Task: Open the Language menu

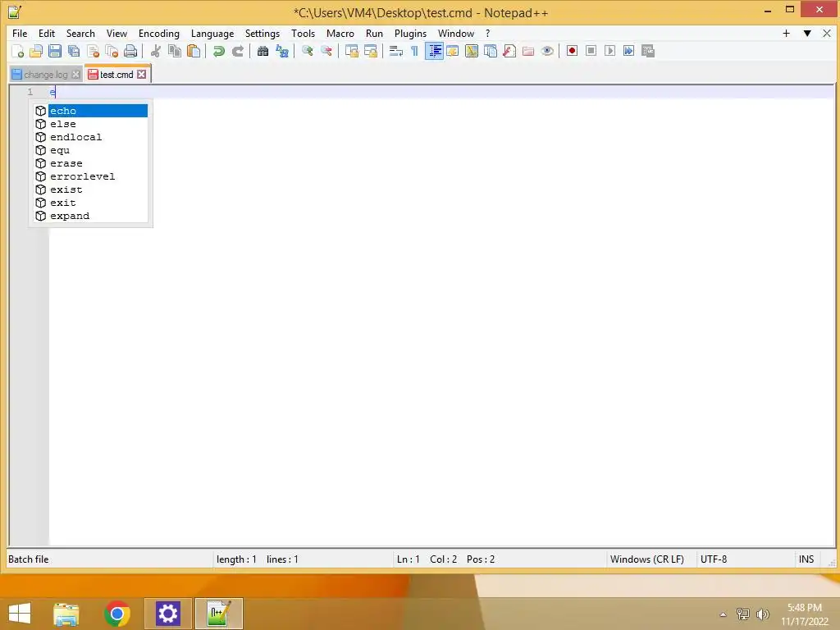Action: [212, 33]
